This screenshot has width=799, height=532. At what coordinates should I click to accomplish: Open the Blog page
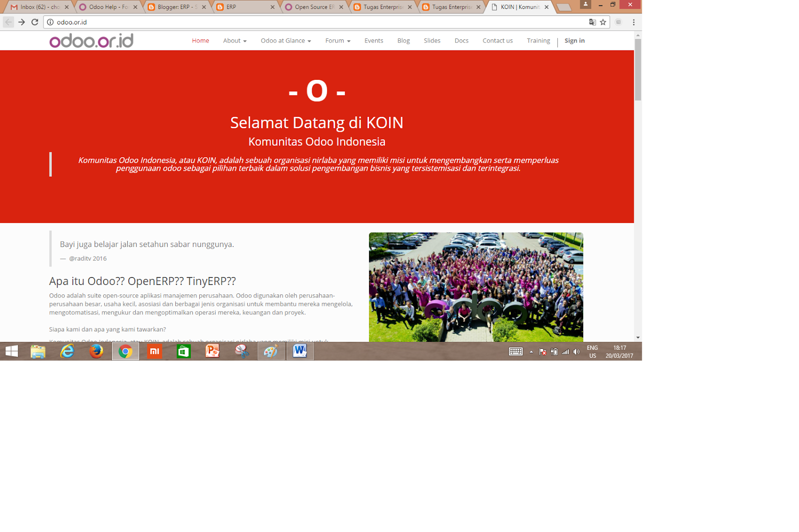coord(403,41)
